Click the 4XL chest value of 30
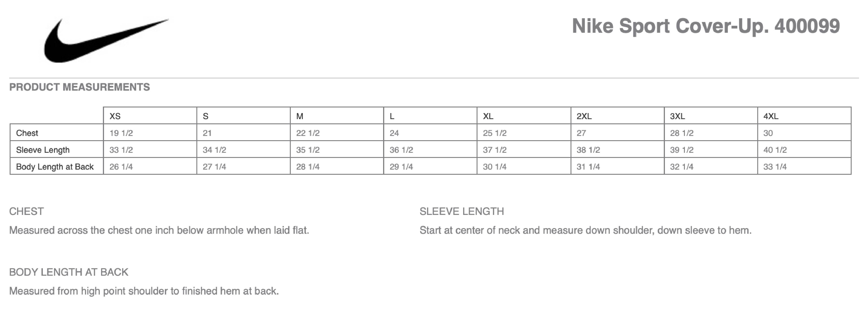 [x=768, y=133]
